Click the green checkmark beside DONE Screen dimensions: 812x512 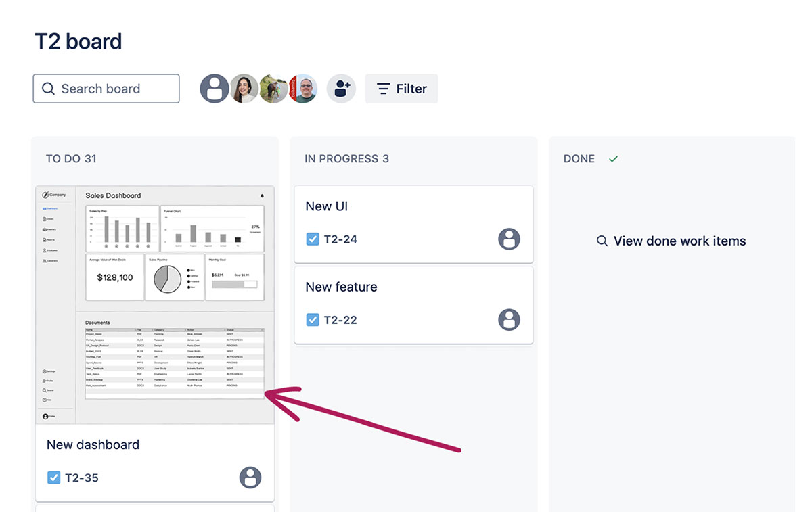(x=613, y=159)
